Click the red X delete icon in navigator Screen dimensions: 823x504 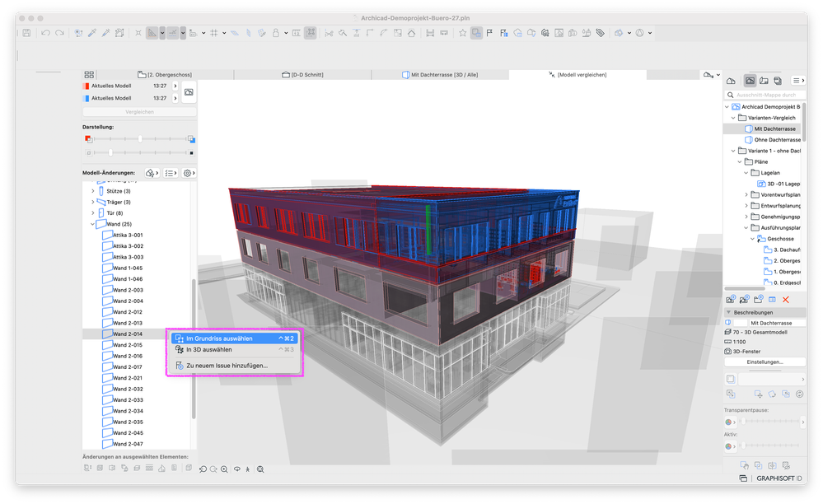click(x=786, y=300)
